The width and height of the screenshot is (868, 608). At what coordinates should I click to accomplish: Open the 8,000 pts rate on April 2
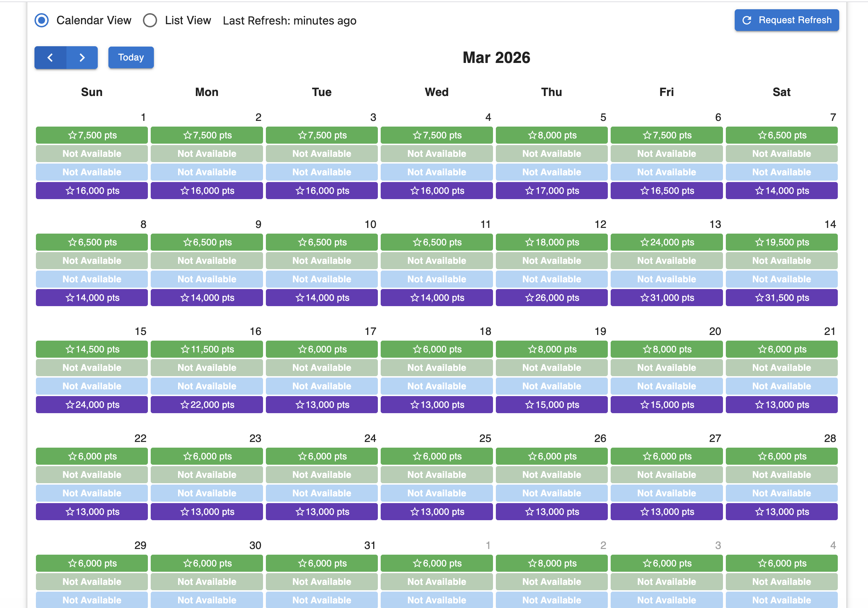point(552,563)
